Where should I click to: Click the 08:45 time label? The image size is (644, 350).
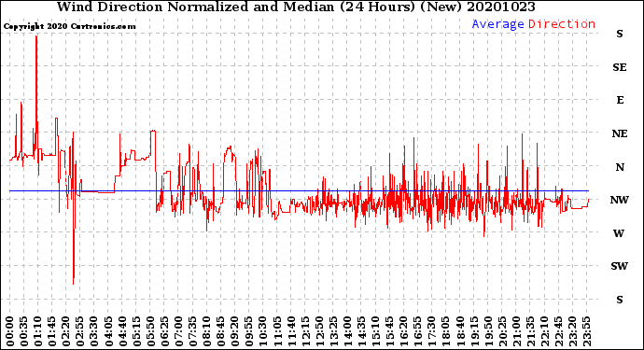(x=221, y=331)
